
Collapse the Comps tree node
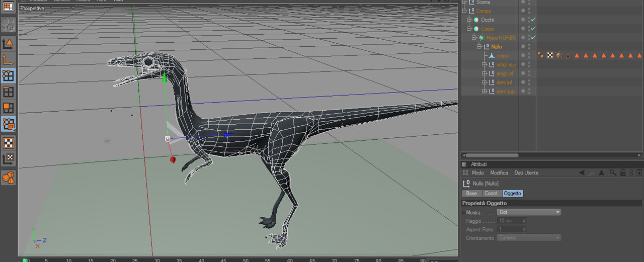click(465, 11)
